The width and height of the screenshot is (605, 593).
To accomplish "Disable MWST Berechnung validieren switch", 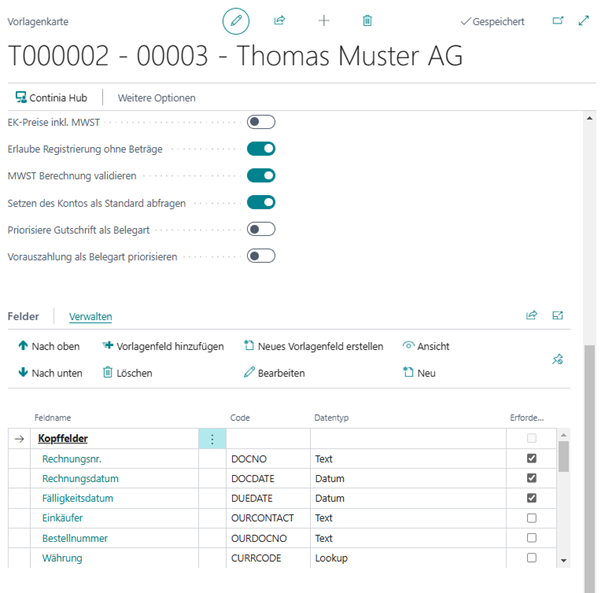I will (x=261, y=176).
